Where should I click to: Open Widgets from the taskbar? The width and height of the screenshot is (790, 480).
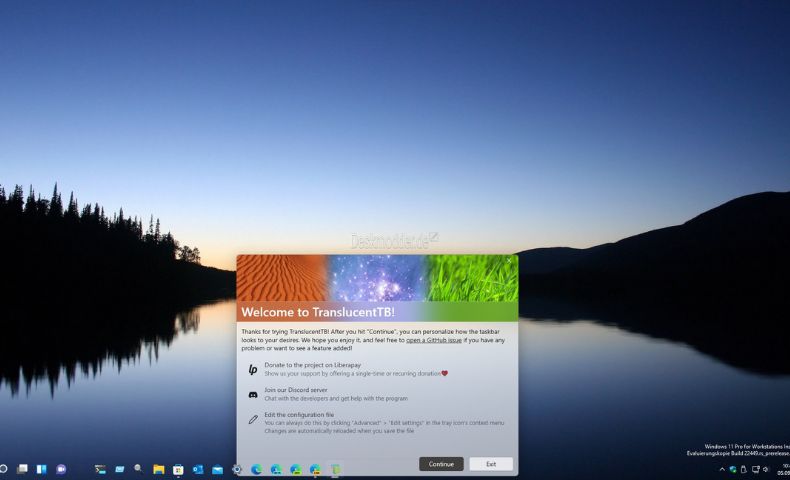click(41, 469)
